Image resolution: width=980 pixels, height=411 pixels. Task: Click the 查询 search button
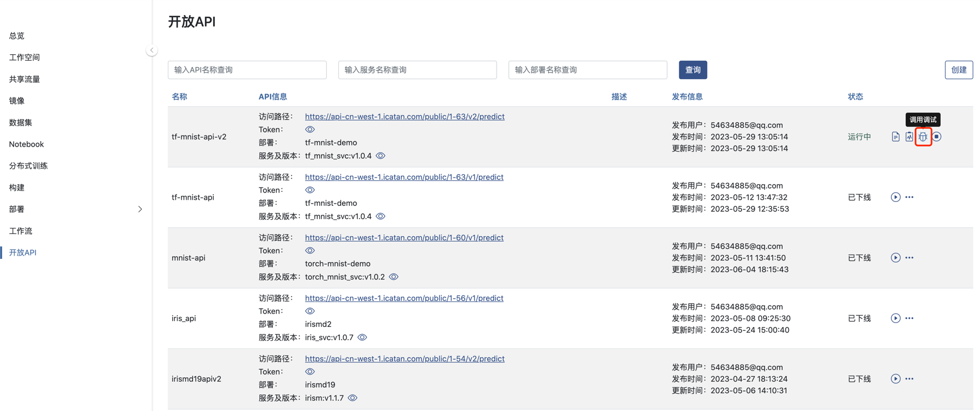coord(693,70)
